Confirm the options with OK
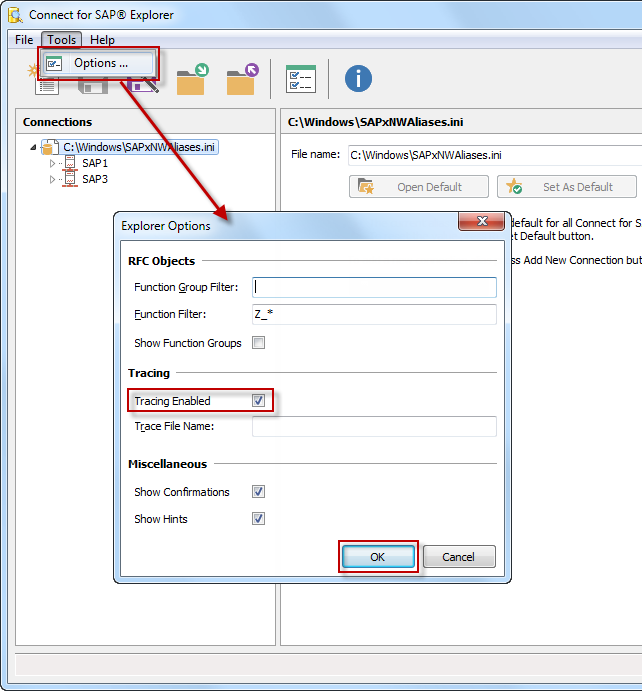Screen dimensions: 642x691 [378, 557]
